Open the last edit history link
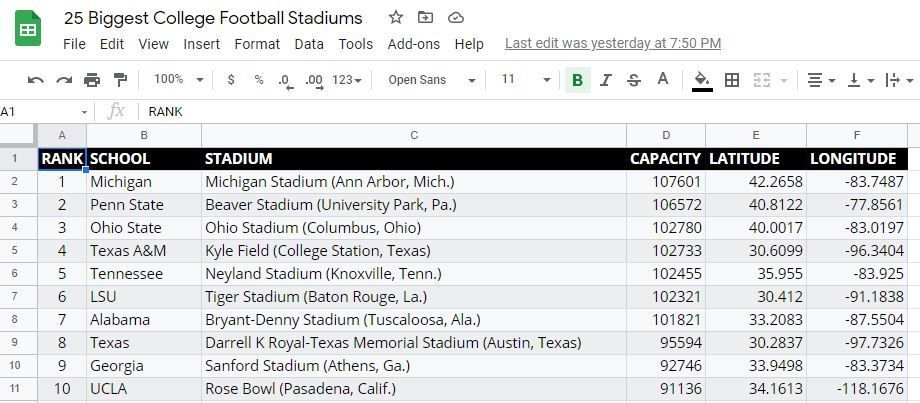This screenshot has height=403, width=920. coord(612,44)
